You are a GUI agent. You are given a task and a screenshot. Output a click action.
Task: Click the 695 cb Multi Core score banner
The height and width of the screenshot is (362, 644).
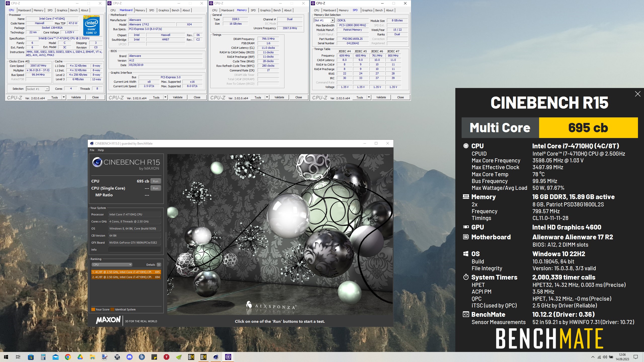point(588,128)
